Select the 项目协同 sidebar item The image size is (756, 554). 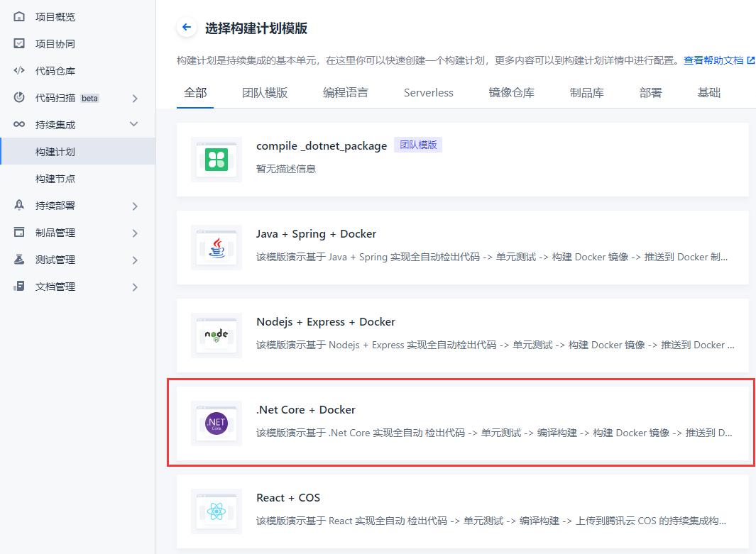coord(55,44)
